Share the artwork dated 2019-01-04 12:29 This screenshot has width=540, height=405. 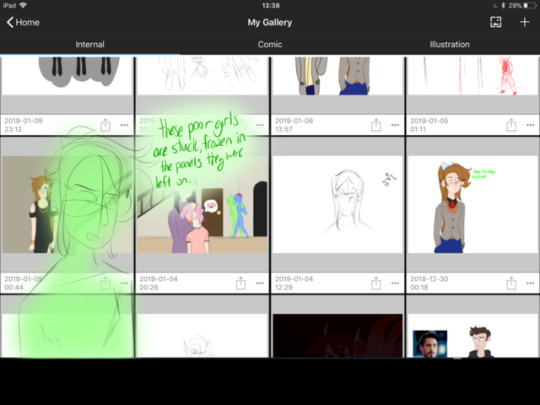[376, 283]
